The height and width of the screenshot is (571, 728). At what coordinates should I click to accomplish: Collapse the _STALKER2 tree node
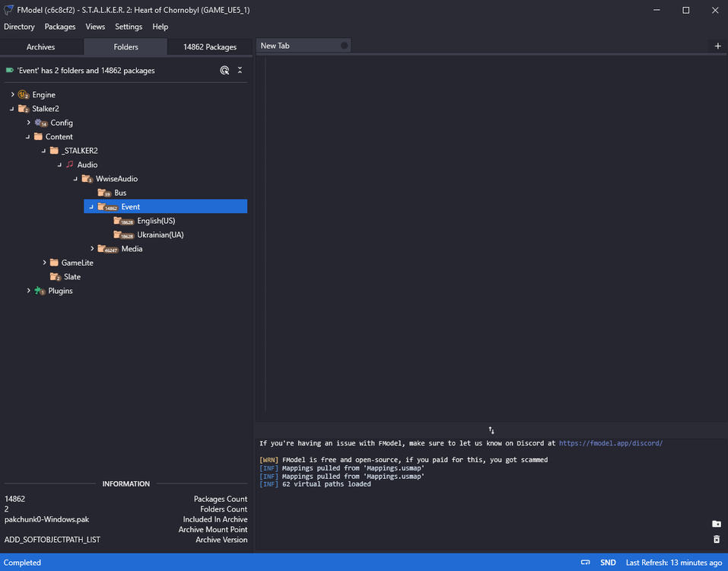click(44, 151)
